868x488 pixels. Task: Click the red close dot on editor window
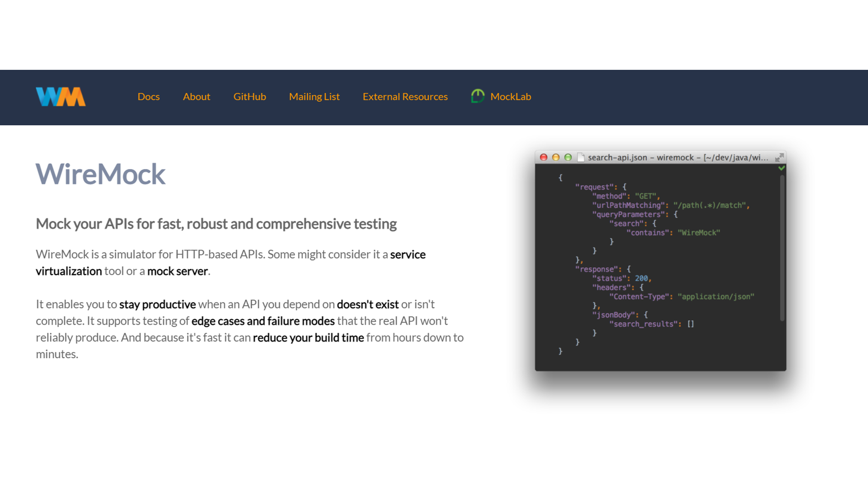coord(543,157)
